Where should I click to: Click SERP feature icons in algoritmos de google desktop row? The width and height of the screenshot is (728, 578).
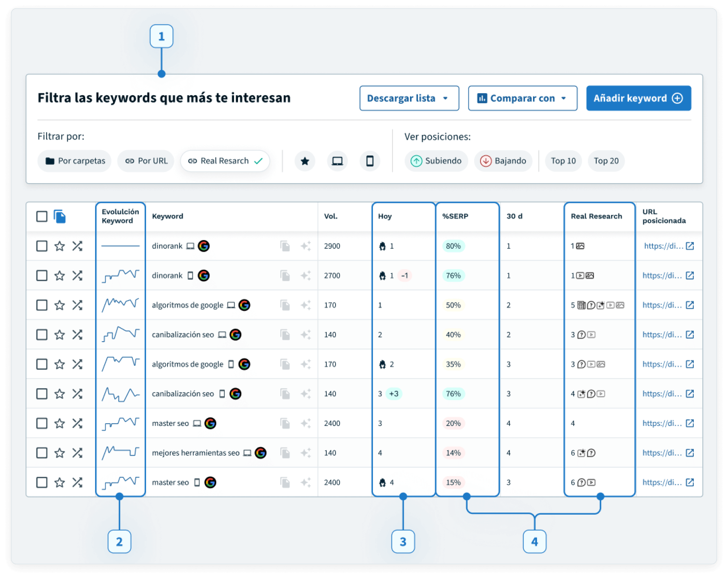[x=601, y=305]
